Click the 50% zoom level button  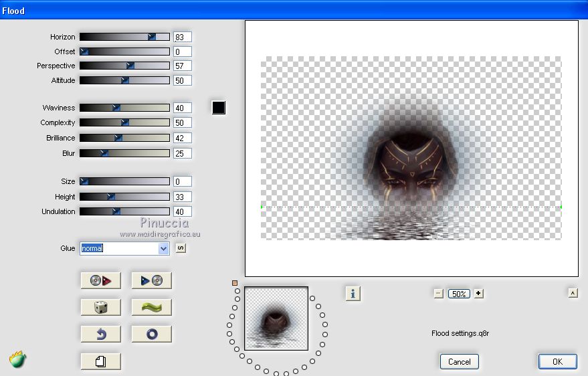click(x=458, y=293)
